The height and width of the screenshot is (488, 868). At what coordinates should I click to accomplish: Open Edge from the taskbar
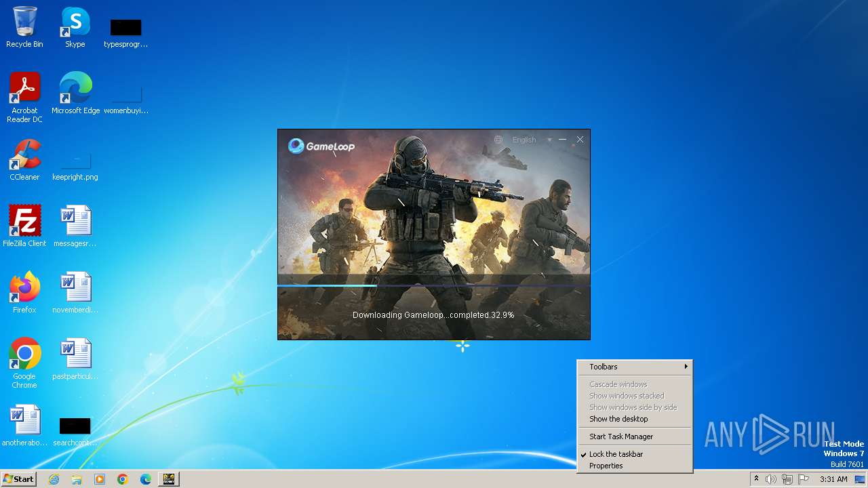pos(146,479)
